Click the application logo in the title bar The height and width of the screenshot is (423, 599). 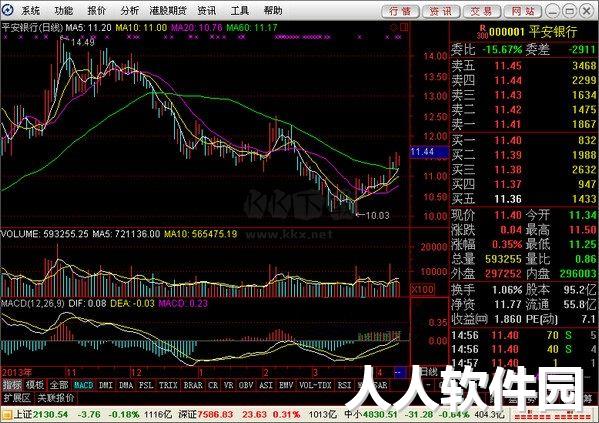click(7, 10)
